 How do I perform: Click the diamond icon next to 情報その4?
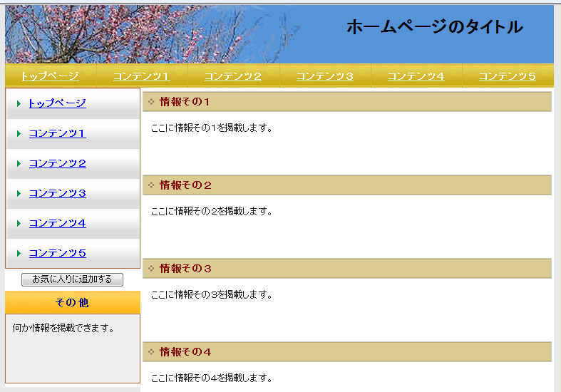pyautogui.click(x=151, y=352)
